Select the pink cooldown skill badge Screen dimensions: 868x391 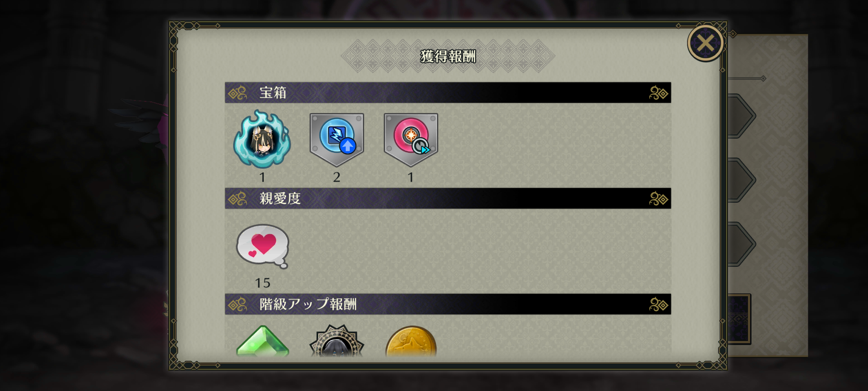click(411, 140)
